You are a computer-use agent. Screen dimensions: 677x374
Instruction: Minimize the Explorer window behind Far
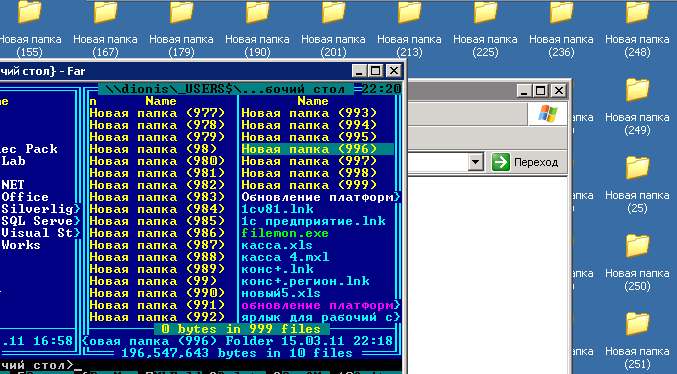[x=525, y=91]
